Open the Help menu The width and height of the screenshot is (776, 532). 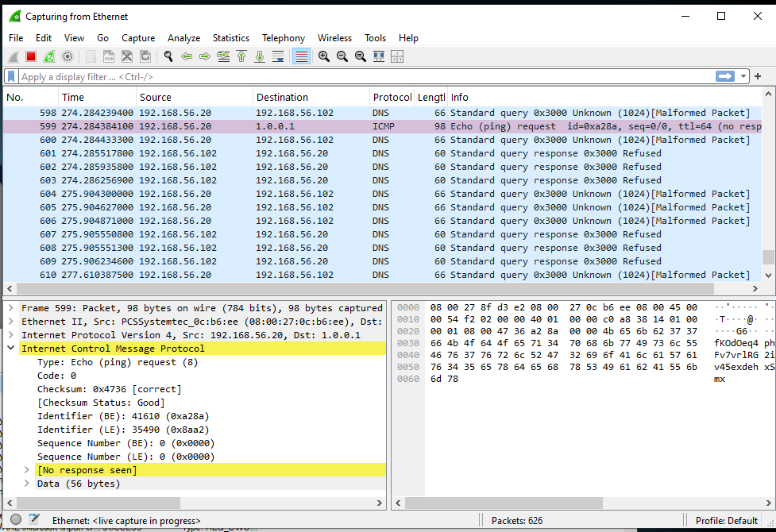[408, 38]
